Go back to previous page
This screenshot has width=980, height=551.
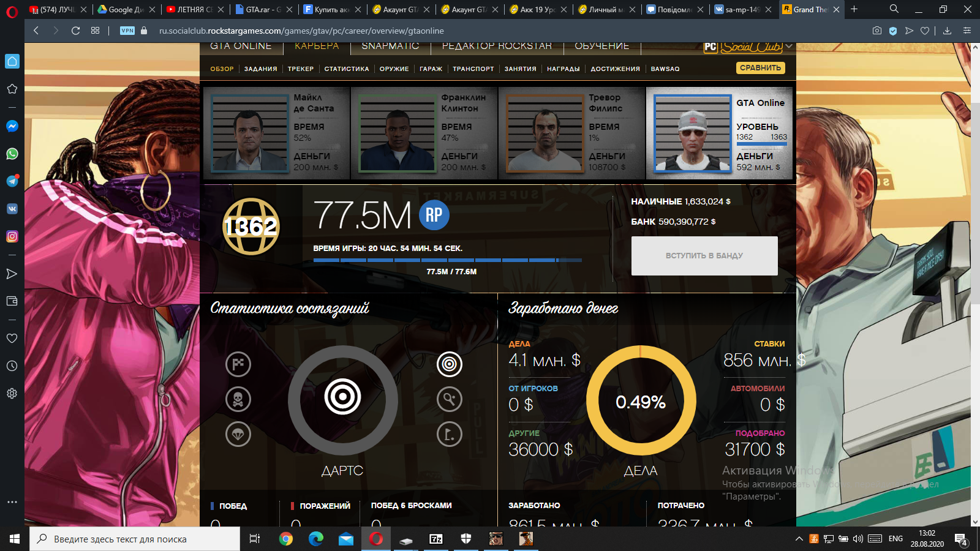pos(36,31)
